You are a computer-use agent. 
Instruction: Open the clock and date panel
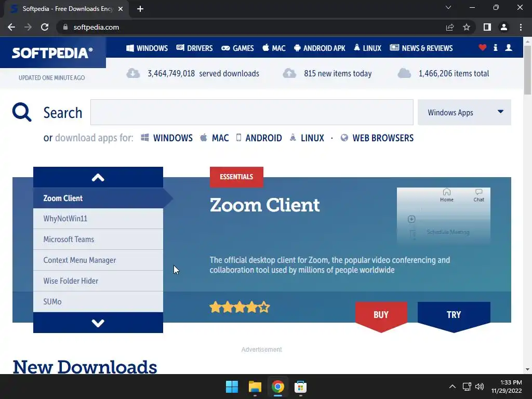click(x=506, y=387)
